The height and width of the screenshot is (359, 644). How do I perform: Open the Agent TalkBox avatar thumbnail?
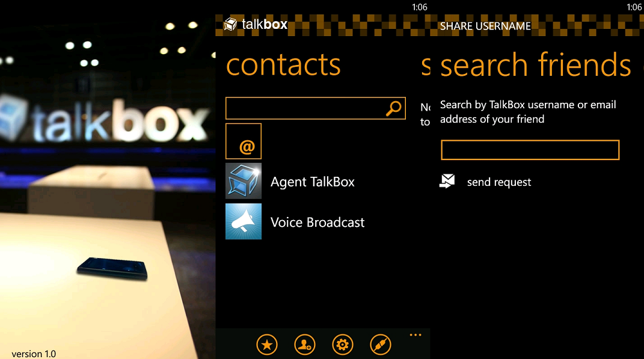pos(243,180)
